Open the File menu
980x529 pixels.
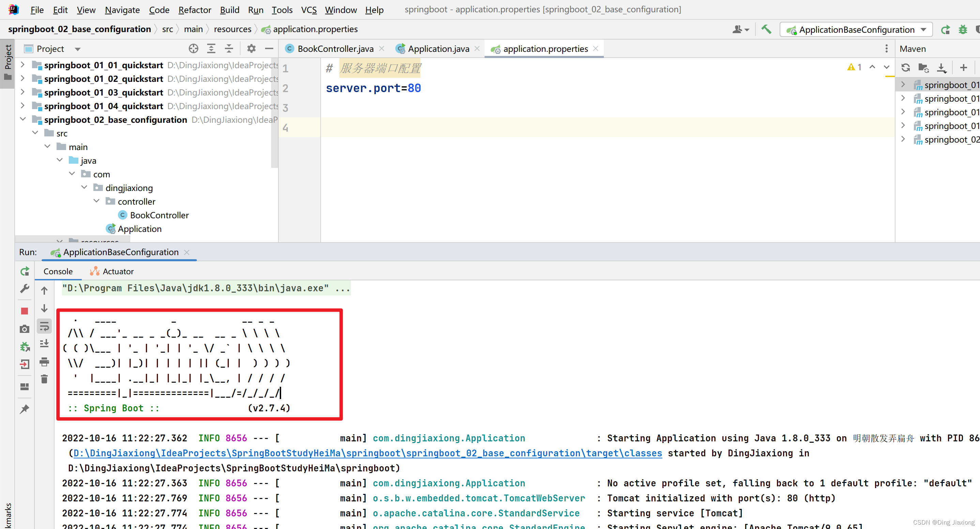37,10
